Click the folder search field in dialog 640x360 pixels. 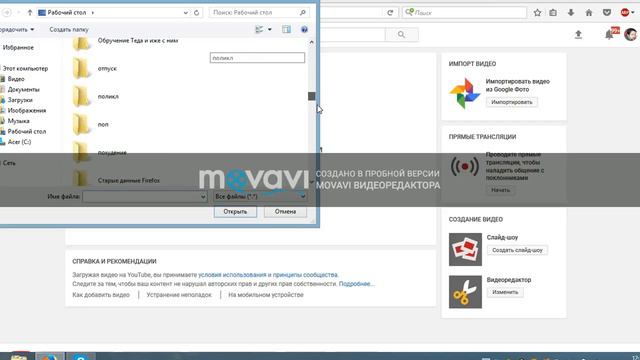[x=259, y=13]
